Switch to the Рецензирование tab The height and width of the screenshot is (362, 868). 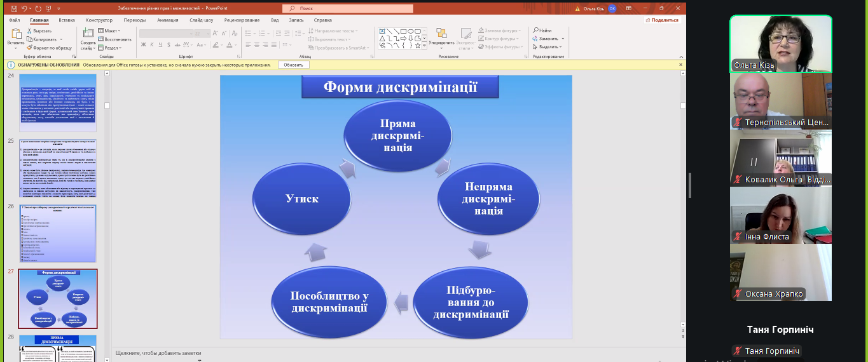click(242, 20)
